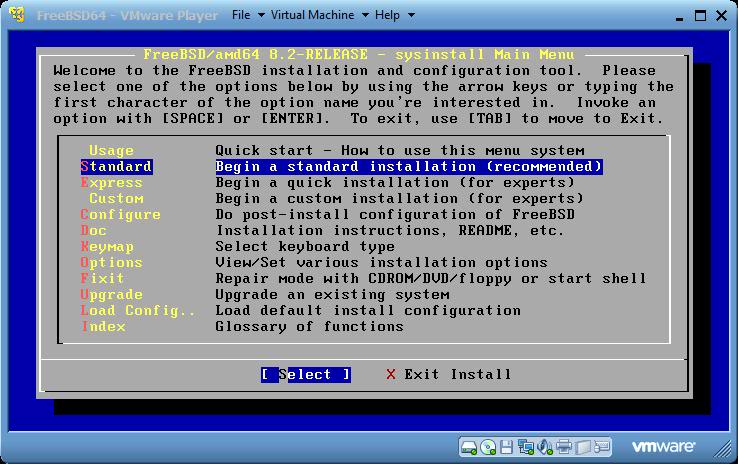Click the vmware logo in status bar
The height and width of the screenshot is (464, 738).
[663, 447]
